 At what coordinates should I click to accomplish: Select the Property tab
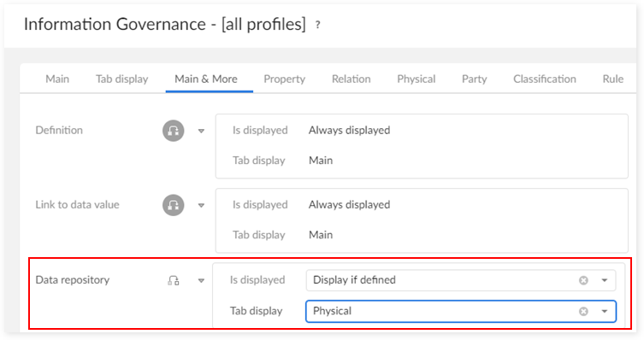click(284, 79)
